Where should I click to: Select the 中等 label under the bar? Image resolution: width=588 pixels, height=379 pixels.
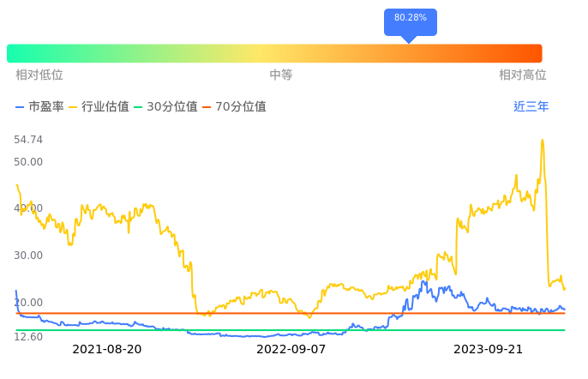click(x=281, y=75)
